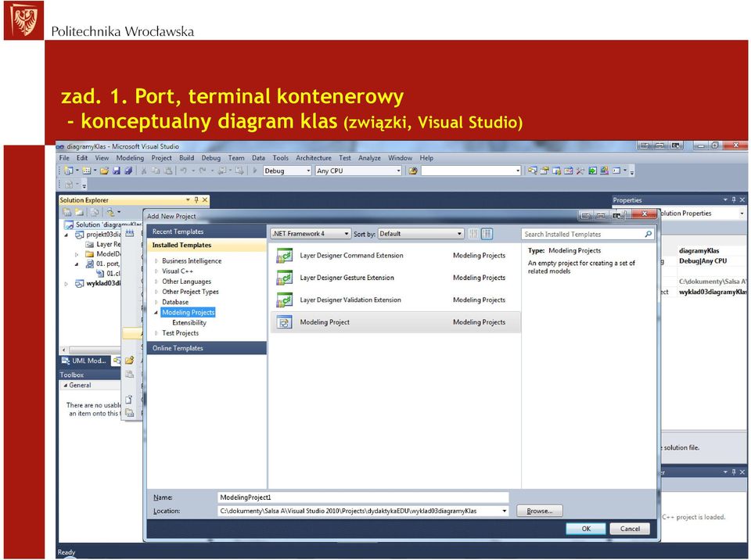Click Command Window icon in toolbar
The image size is (751, 560).
(616, 171)
